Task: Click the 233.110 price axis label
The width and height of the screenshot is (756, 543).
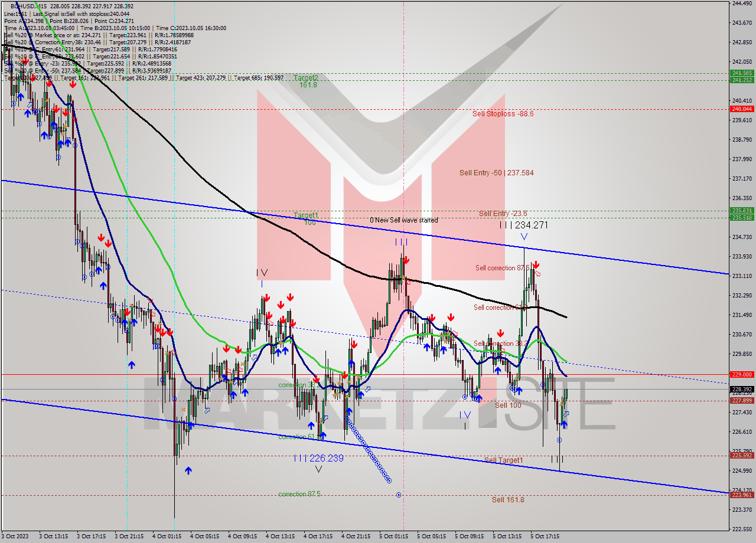Action: coord(741,276)
